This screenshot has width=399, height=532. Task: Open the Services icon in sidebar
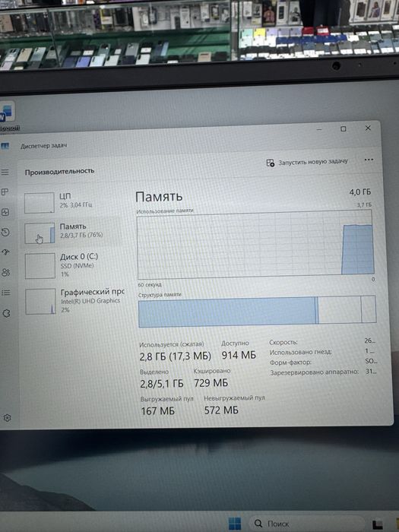6,313
